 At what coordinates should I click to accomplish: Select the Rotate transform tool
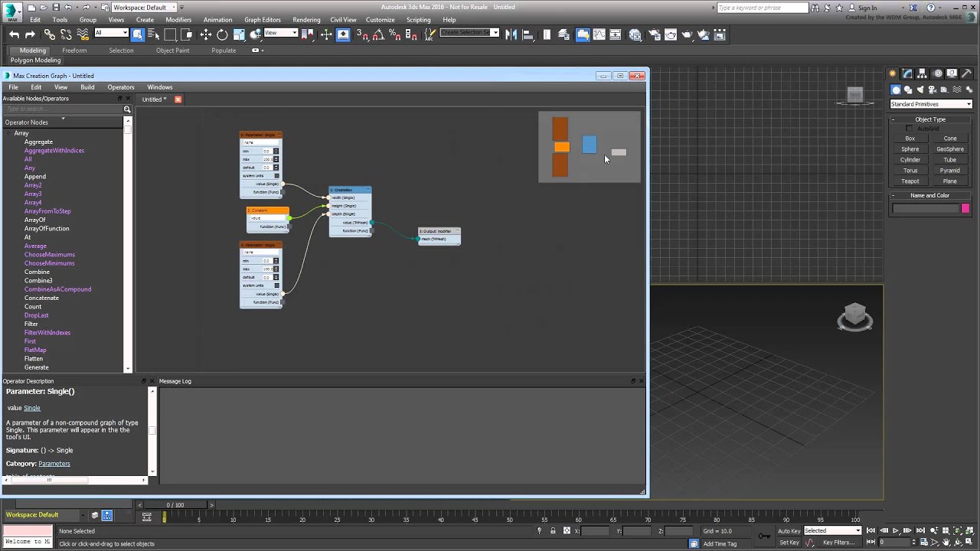(x=222, y=34)
